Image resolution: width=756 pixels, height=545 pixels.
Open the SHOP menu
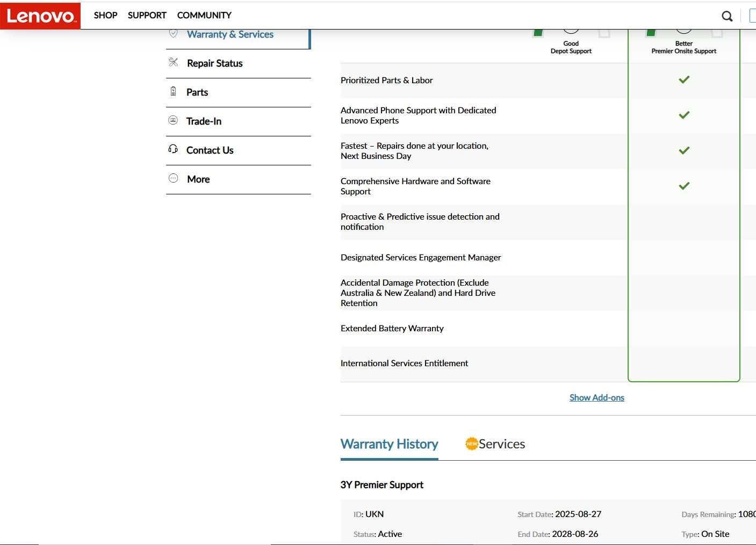pyautogui.click(x=105, y=16)
